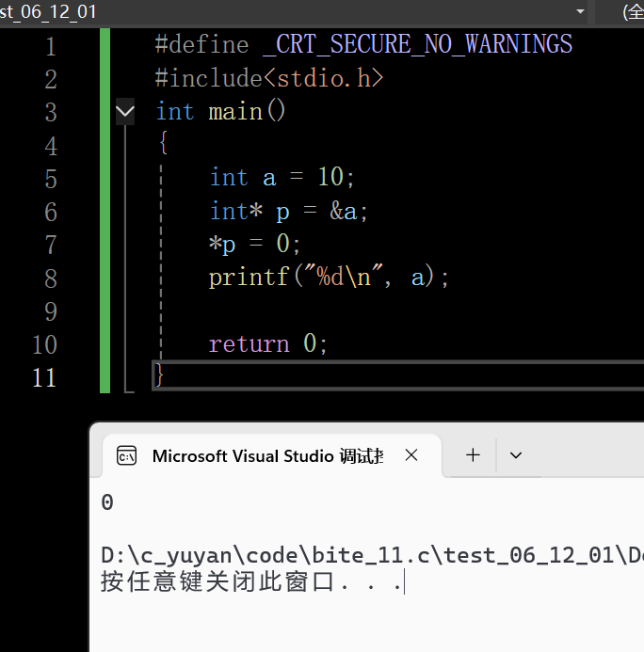644x652 pixels.
Task: Click line number 8 in the gutter
Action: pyautogui.click(x=50, y=278)
